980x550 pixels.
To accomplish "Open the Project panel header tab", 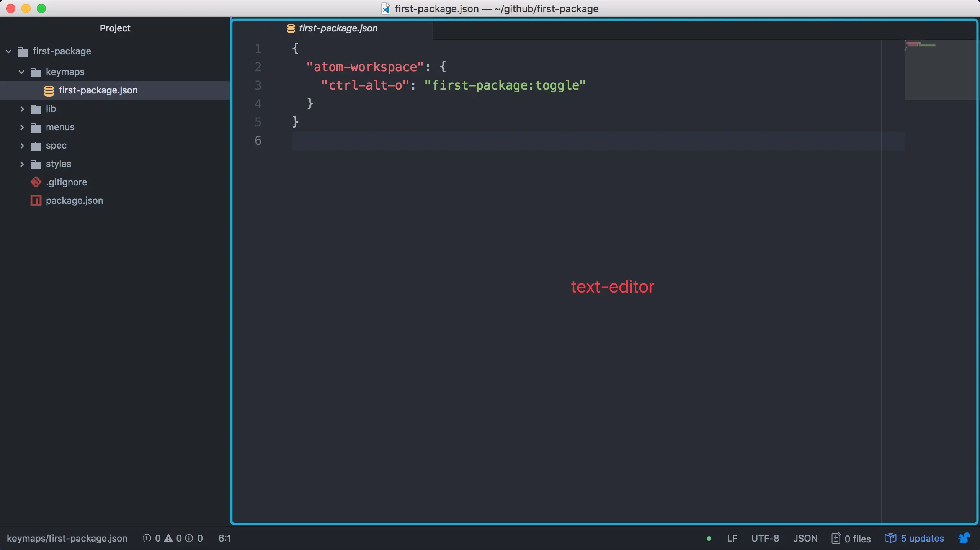I will (115, 28).
